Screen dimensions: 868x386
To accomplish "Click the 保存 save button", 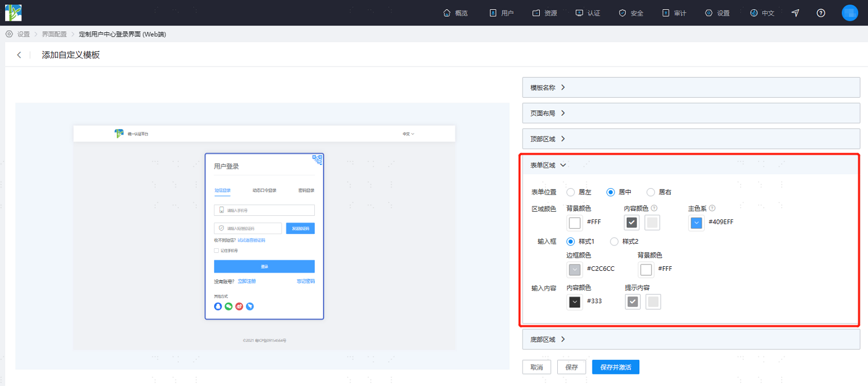I will point(572,367).
